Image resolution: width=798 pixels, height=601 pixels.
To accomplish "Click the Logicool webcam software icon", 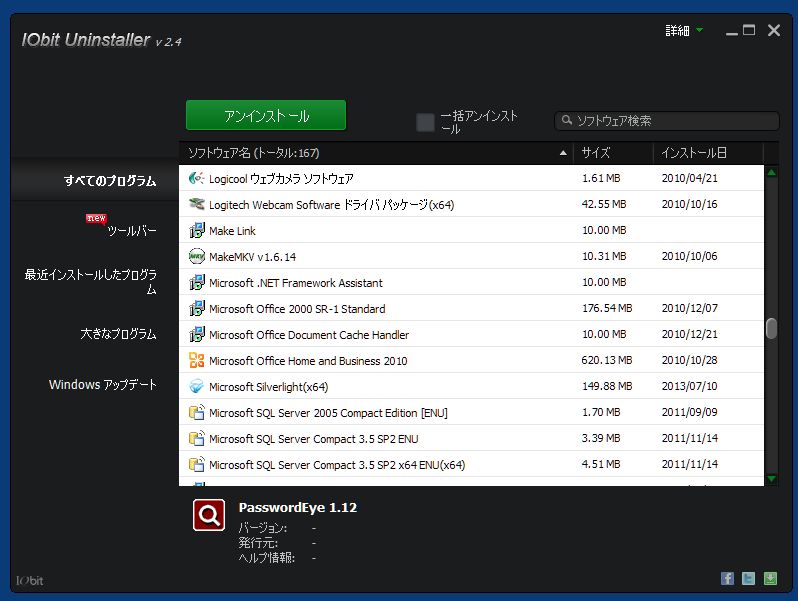I will [x=196, y=178].
